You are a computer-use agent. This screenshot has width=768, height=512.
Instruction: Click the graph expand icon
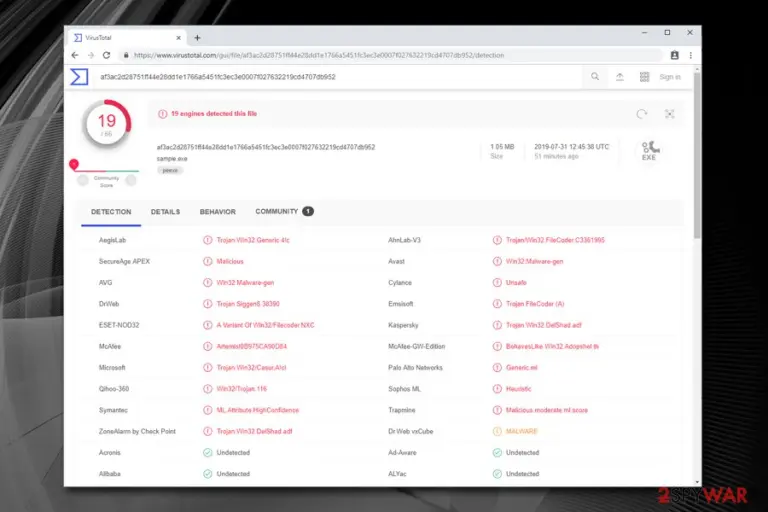pyautogui.click(x=670, y=114)
